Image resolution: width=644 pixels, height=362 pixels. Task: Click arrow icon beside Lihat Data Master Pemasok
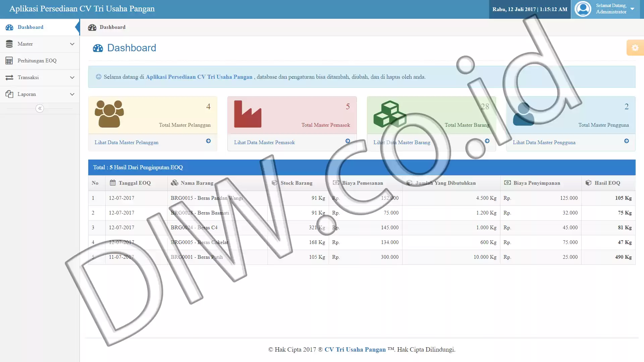tap(348, 141)
